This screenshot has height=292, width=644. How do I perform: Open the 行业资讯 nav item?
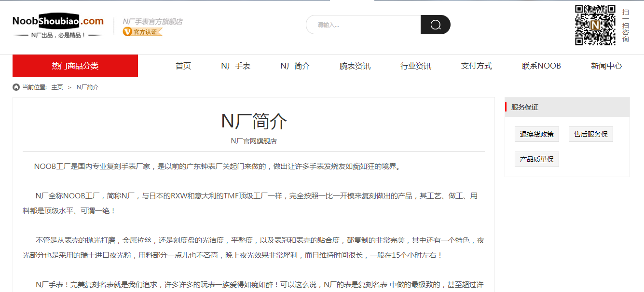pyautogui.click(x=416, y=66)
